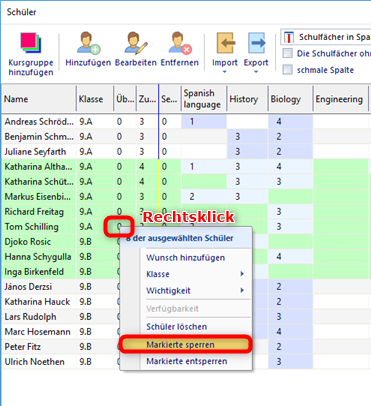Select student Katharina Hauck
Image resolution: width=371 pixels, height=406 pixels.
tap(37, 302)
